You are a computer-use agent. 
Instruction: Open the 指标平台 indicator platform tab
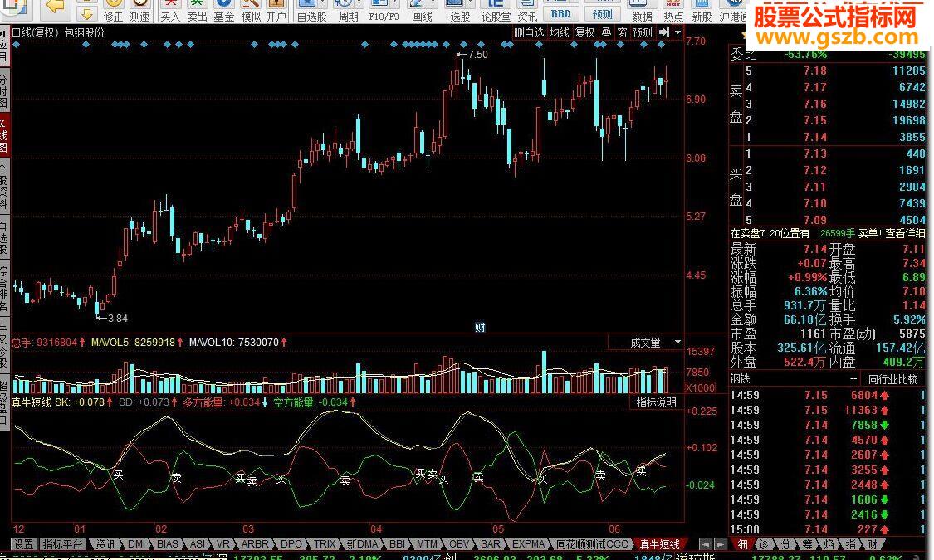click(62, 544)
